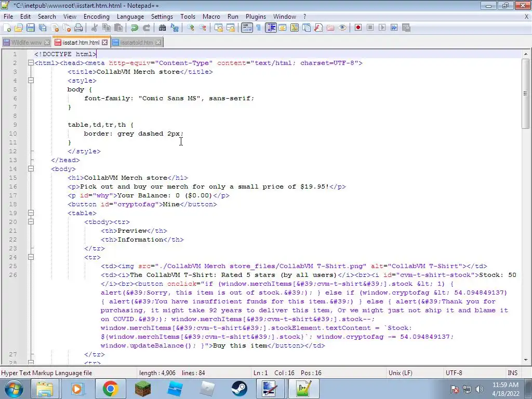
Task: Save the current file via toolbar
Action: pyautogui.click(x=31, y=28)
